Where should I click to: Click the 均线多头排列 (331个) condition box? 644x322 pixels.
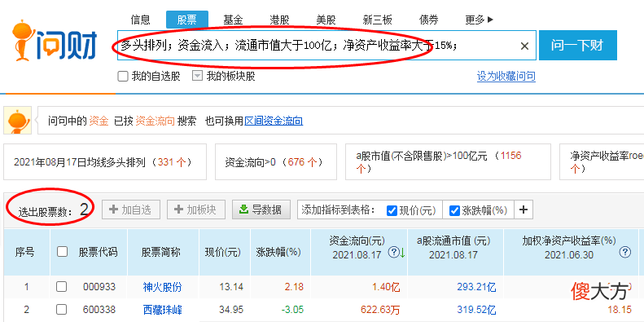[105, 161]
